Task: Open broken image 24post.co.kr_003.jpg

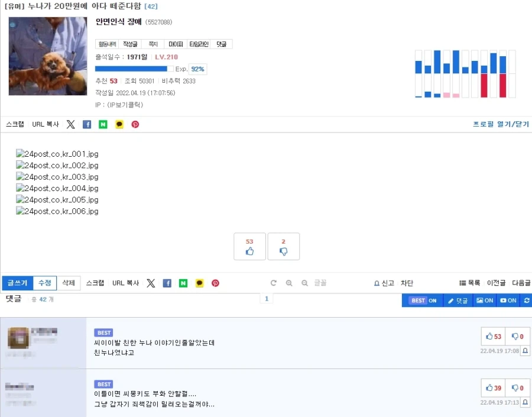Action: click(57, 177)
